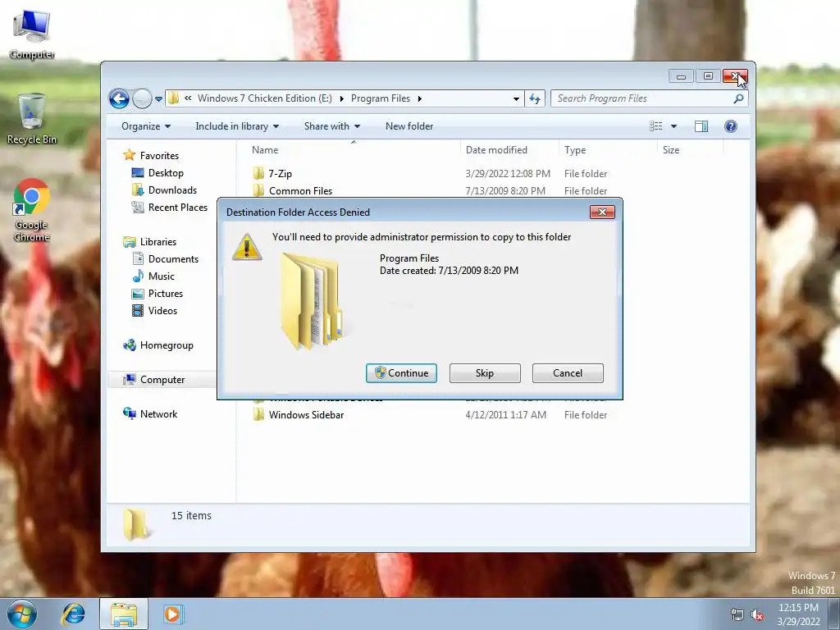Change your view icon in toolbar
Viewport: 840px width, 630px height.
click(x=655, y=126)
